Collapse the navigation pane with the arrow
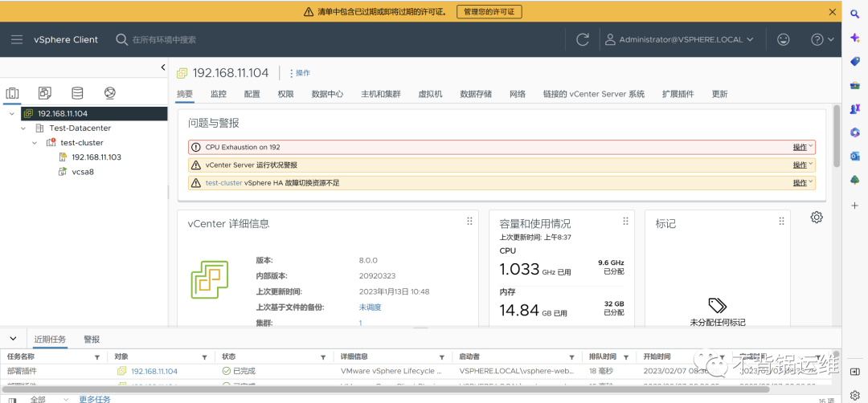 coord(162,67)
